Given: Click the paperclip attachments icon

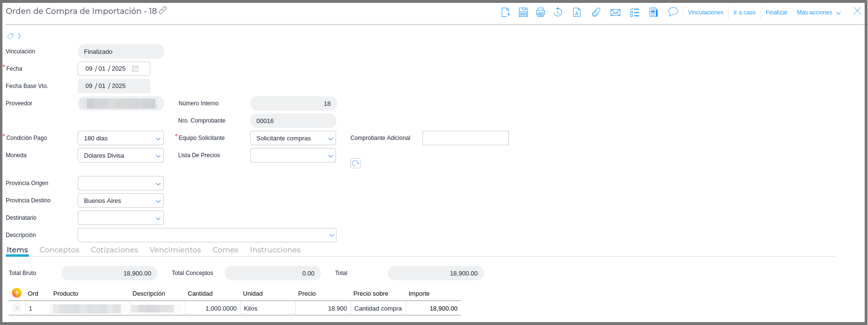Looking at the screenshot, I should tap(596, 12).
